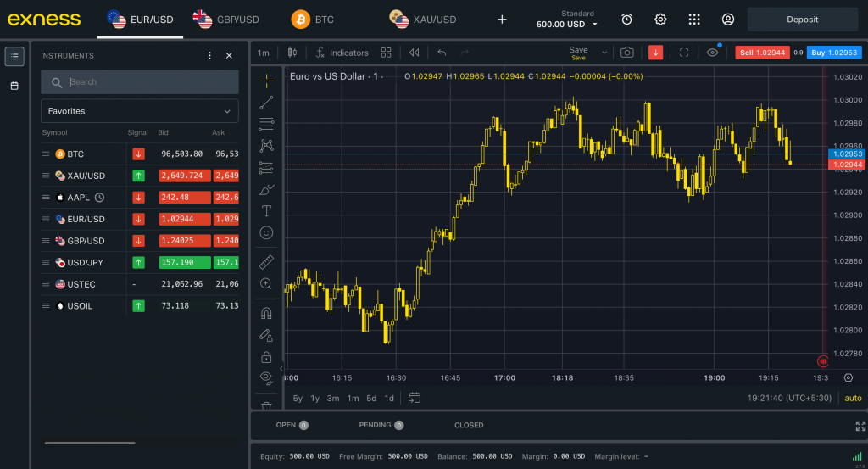Remove drawings with the trash icon
This screenshot has width=868, height=469.
266,405
